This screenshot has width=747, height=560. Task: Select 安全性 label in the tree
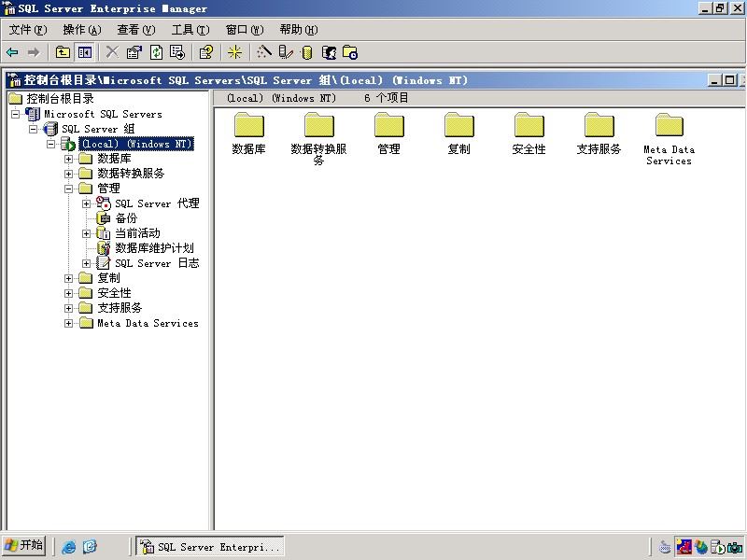click(114, 293)
